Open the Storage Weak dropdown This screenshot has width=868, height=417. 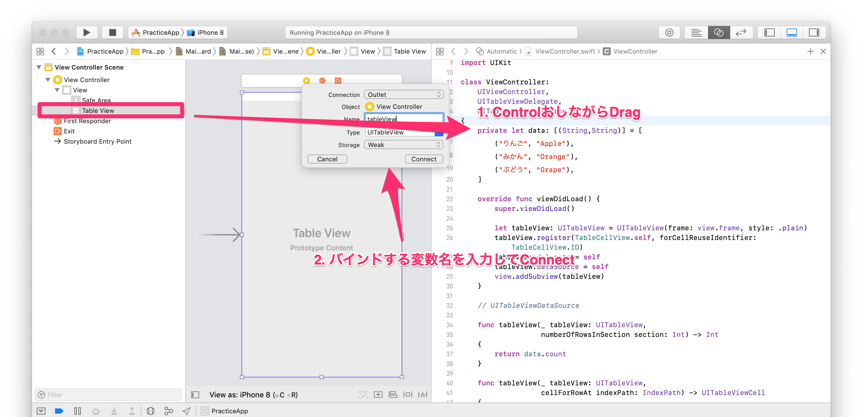404,145
